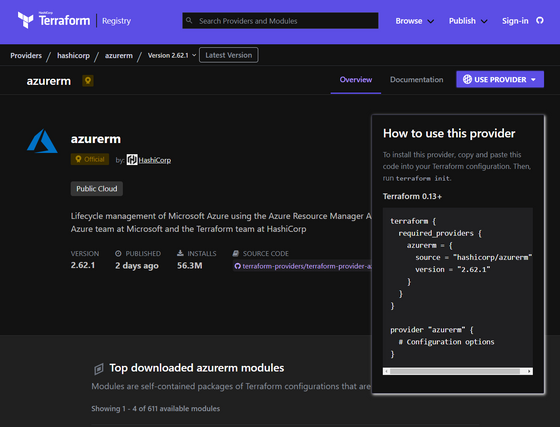560x427 pixels.
Task: Click "Top downloaded azurerm modules" heading
Action: (197, 368)
